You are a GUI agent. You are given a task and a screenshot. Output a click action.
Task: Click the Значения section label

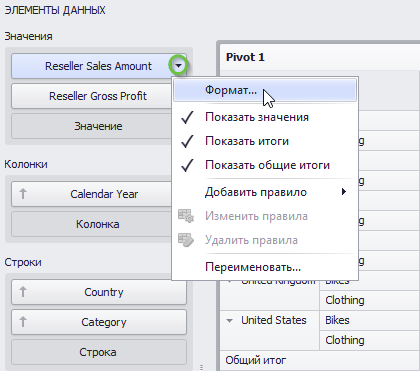28,36
